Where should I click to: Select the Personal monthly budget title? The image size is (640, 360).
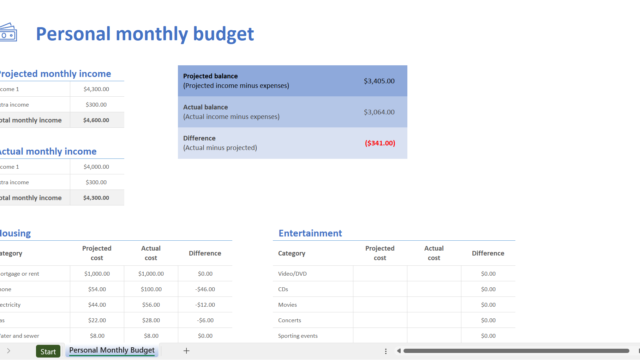pos(145,34)
